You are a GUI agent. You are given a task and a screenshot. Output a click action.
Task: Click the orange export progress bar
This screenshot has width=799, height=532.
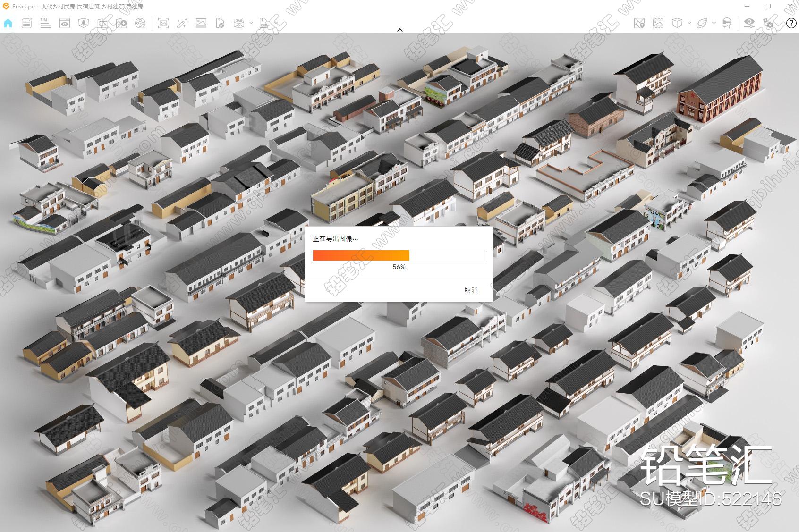[399, 255]
